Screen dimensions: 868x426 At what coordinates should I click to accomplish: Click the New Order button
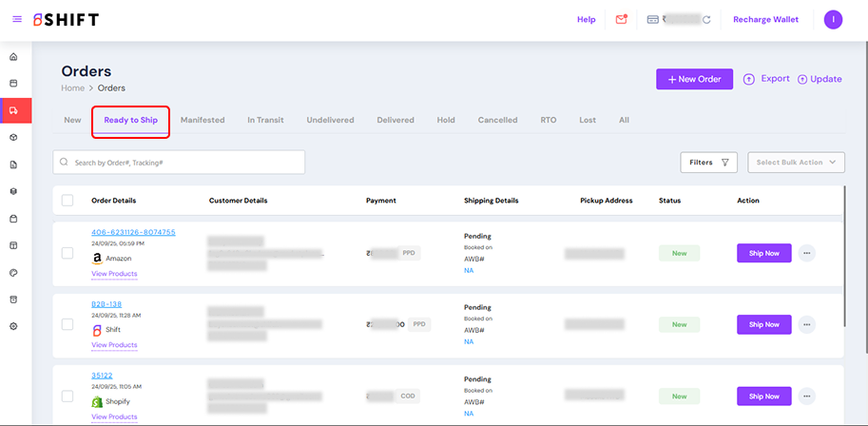tap(694, 79)
